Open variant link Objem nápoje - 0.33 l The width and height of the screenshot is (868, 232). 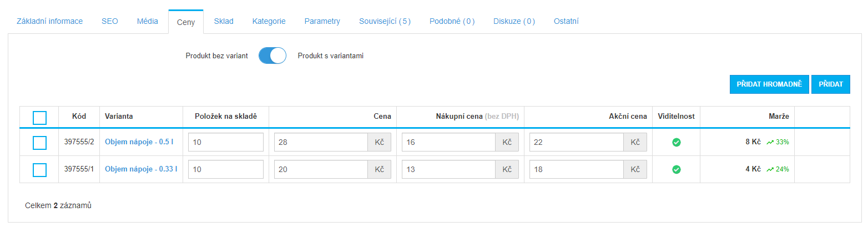click(x=141, y=169)
